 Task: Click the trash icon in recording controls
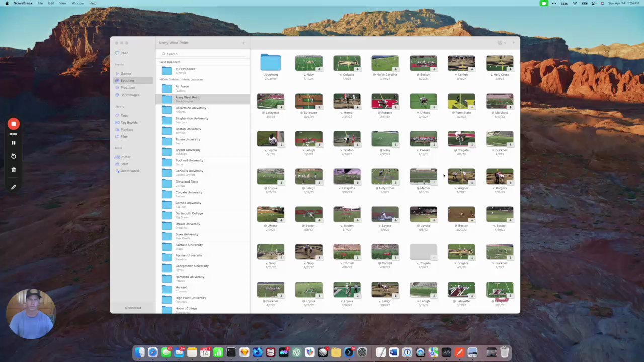[14, 170]
